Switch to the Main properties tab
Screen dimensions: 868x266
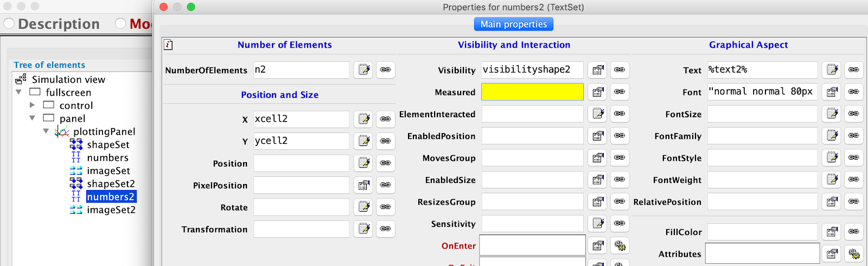tap(513, 24)
